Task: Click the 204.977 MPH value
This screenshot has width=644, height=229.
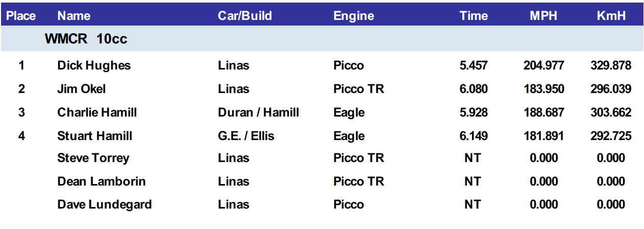Action: (543, 65)
